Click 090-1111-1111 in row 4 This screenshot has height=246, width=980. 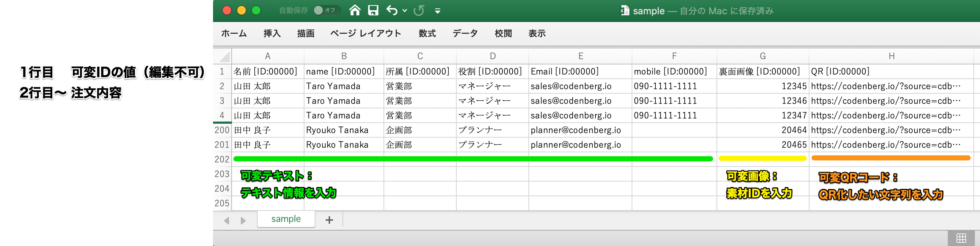(674, 115)
